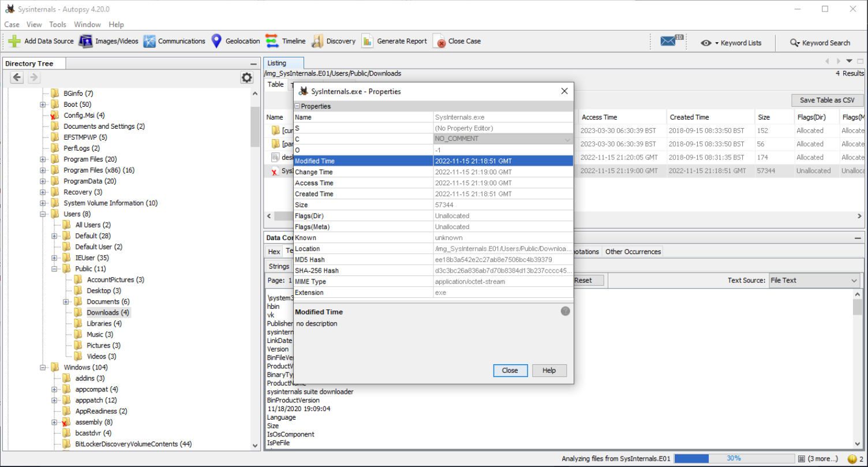This screenshot has height=467, width=868.
Task: Expand the Boot folder
Action: coord(43,104)
